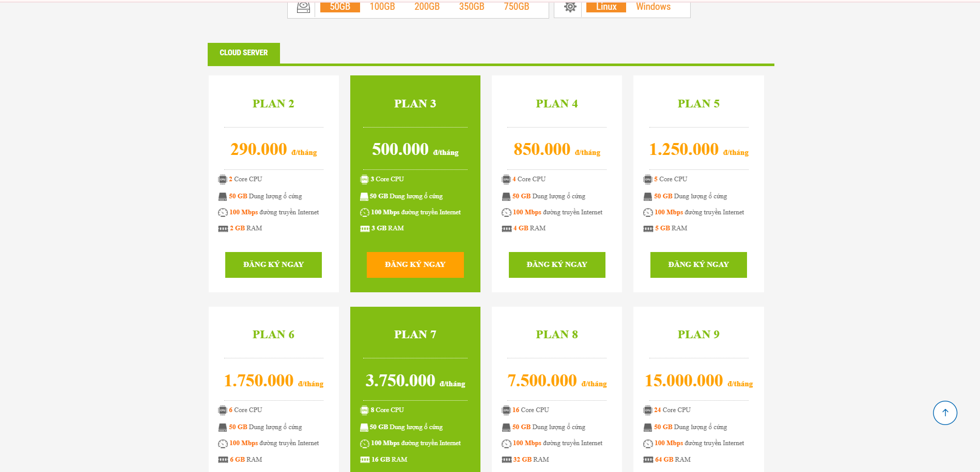Click the 7.500.000 price on Plan 8
Screen dimensions: 980x472
click(542, 381)
